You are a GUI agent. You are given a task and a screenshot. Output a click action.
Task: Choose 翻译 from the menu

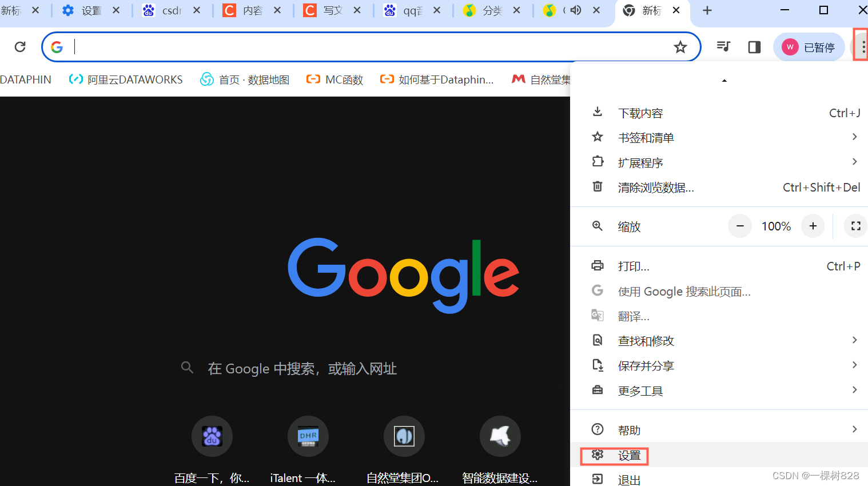click(634, 316)
